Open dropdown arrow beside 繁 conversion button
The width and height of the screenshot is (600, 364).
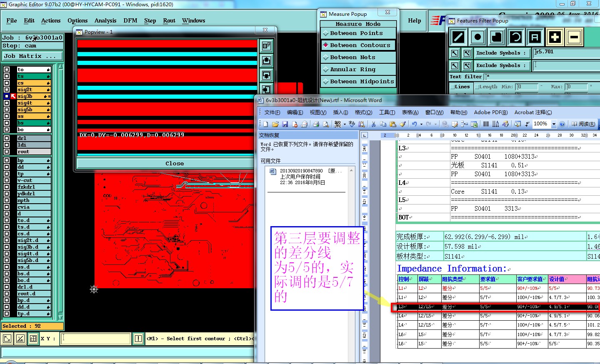click(x=345, y=124)
